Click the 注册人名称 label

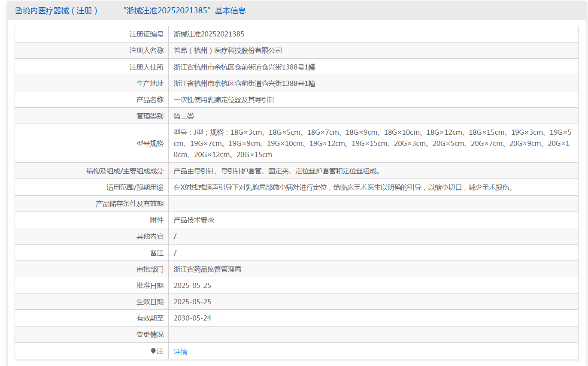pos(146,51)
